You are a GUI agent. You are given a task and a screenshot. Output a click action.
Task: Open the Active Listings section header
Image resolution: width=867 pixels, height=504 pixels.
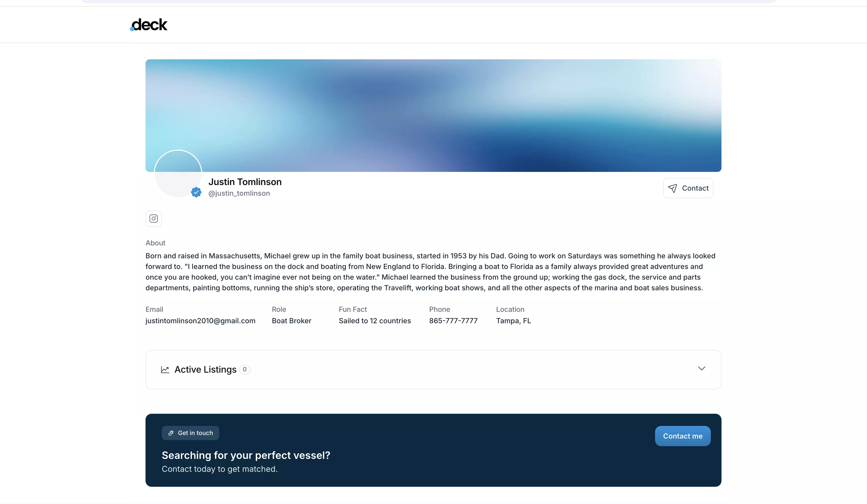tap(205, 369)
